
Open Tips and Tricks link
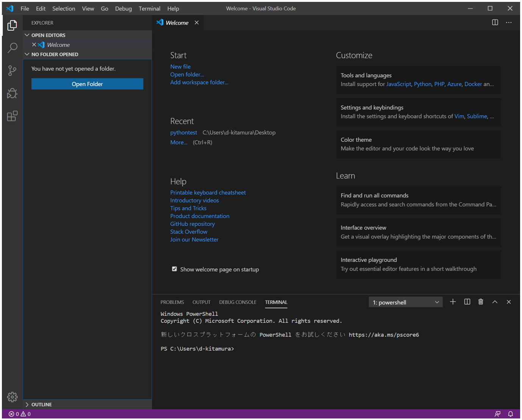coord(188,208)
